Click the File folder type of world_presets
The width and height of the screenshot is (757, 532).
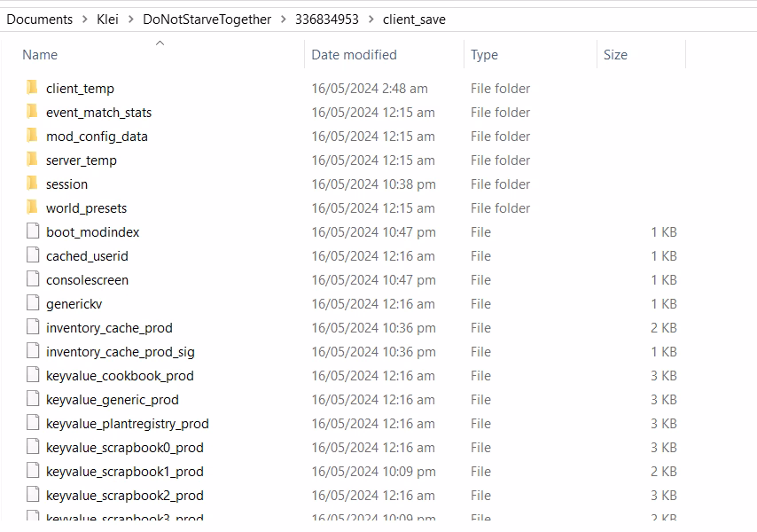pyautogui.click(x=500, y=208)
